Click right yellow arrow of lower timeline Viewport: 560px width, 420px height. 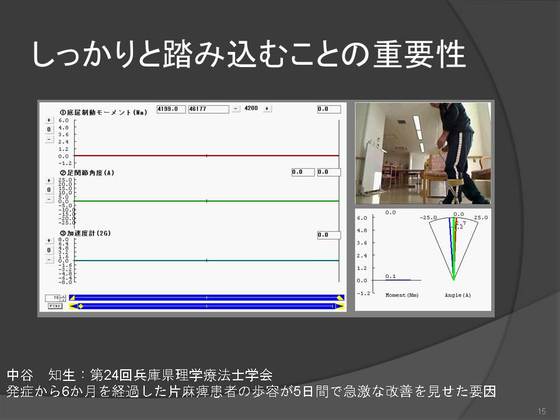tap(340, 306)
